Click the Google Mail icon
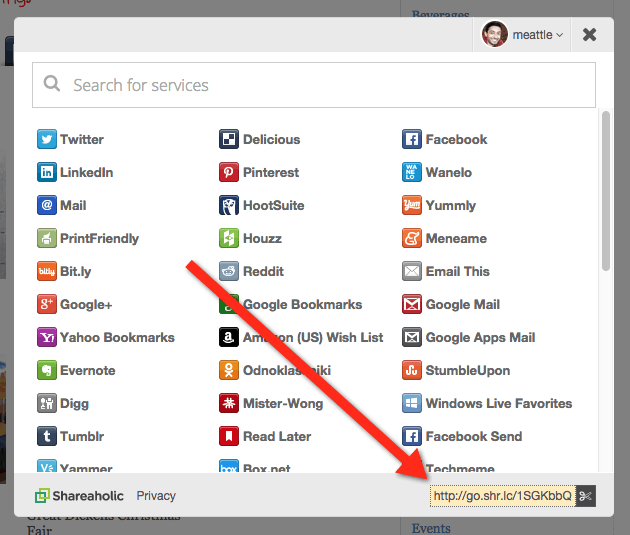Screen dimensions: 630x535 click(x=412, y=304)
